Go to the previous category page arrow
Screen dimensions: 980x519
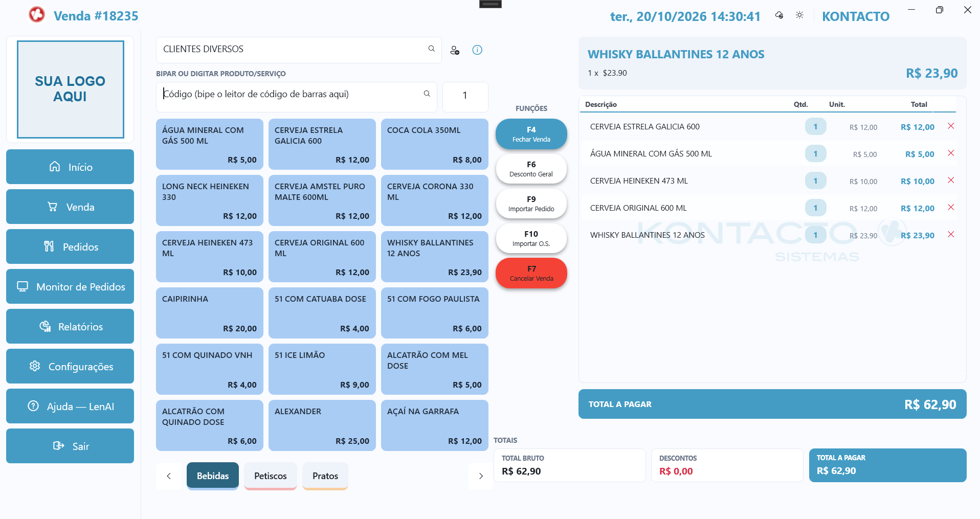tap(169, 476)
